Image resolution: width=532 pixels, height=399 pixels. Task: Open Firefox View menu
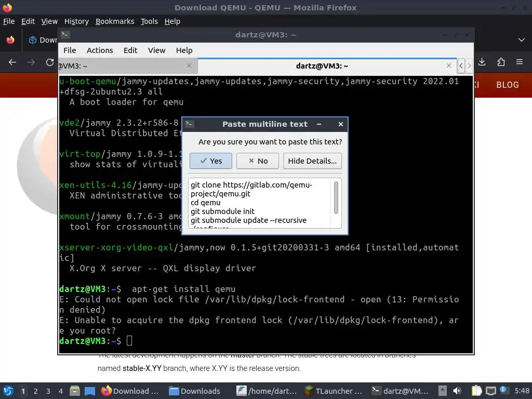pos(49,21)
